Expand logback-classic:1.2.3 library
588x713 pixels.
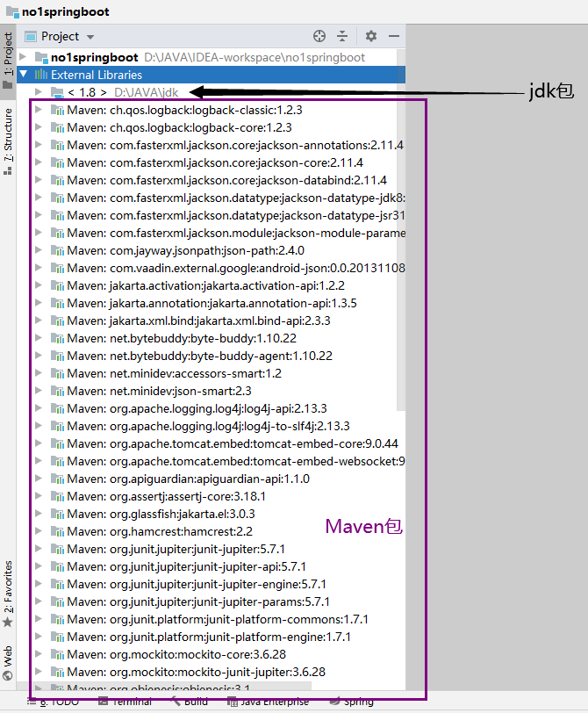tap(39, 110)
